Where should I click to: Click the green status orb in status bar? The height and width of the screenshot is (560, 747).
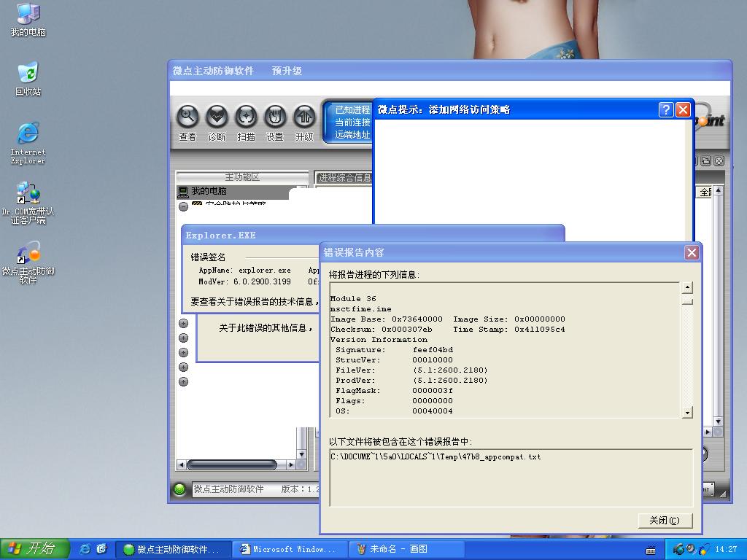click(x=179, y=489)
